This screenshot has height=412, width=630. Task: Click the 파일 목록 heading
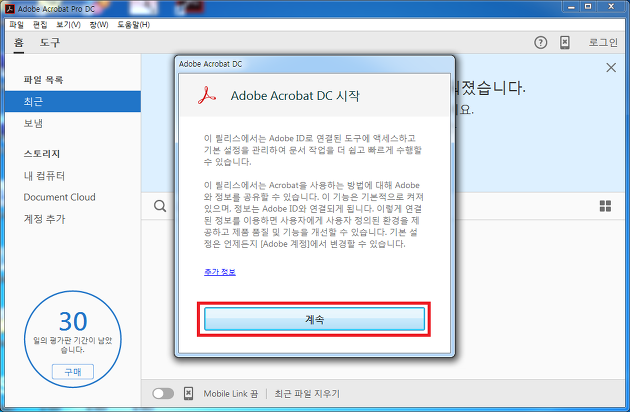[43, 80]
